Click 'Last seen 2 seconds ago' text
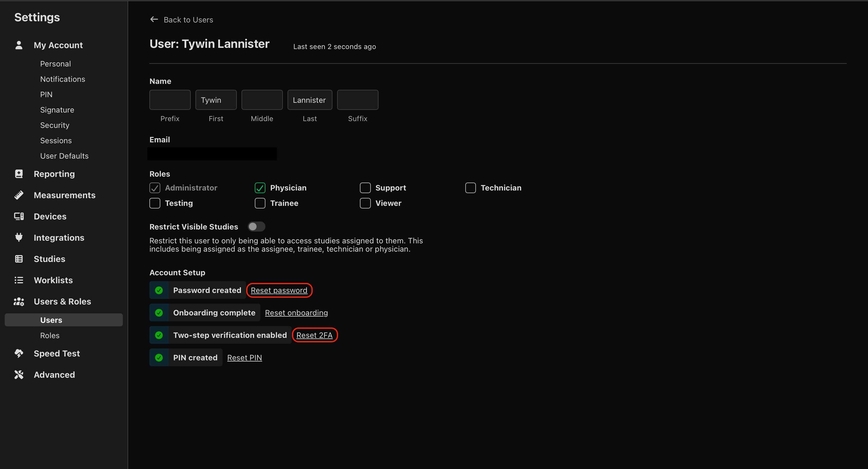The image size is (868, 469). pos(335,47)
